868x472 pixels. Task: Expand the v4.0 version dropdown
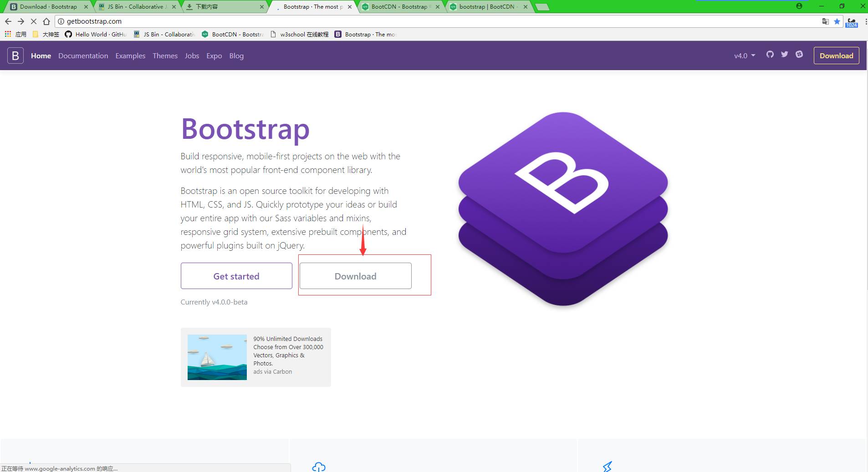pyautogui.click(x=745, y=56)
